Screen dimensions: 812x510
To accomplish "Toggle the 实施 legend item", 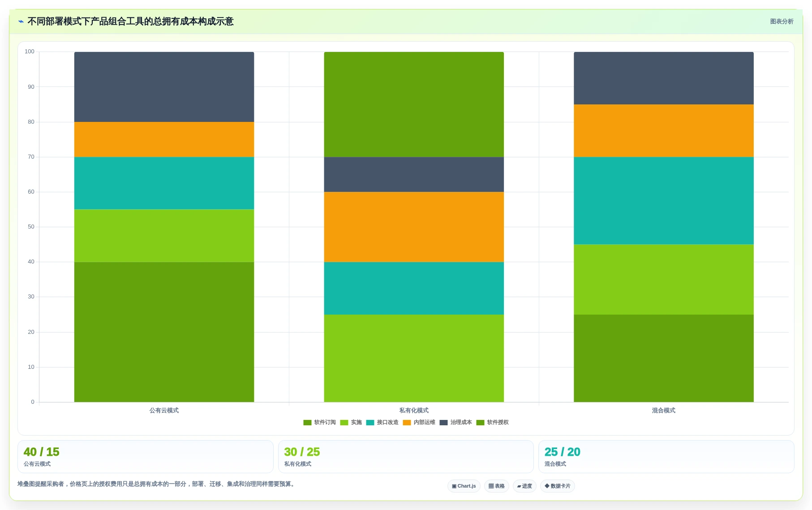I will tap(351, 422).
